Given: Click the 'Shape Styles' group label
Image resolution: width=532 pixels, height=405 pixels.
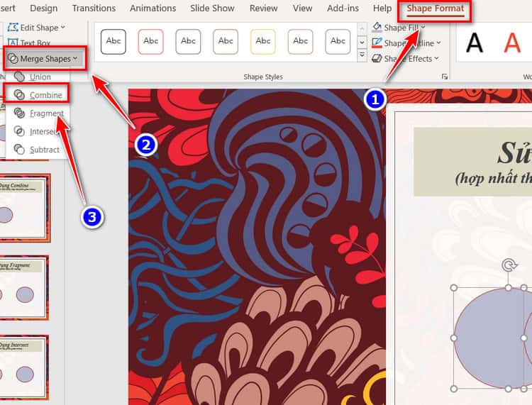Looking at the screenshot, I should [x=263, y=77].
